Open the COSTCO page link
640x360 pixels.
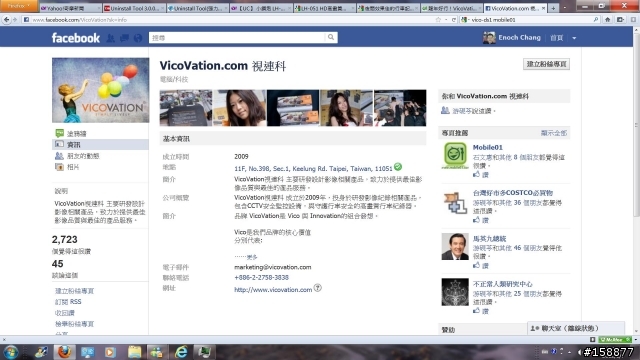click(513, 193)
